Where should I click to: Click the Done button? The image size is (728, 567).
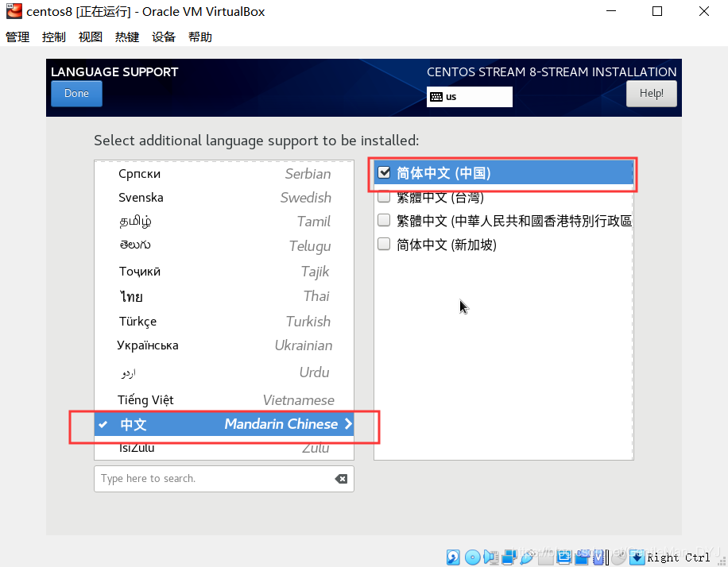point(76,93)
